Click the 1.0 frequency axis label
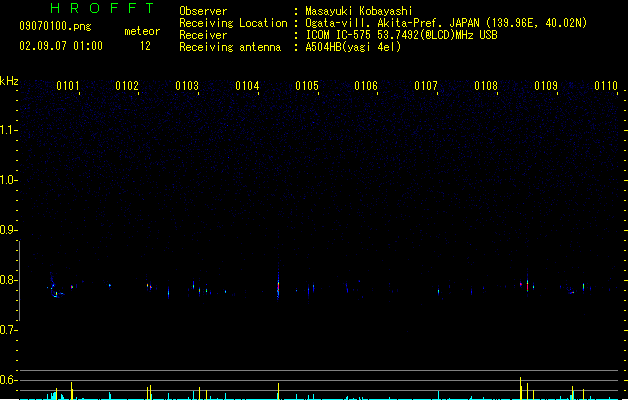The image size is (629, 400). tap(8, 180)
